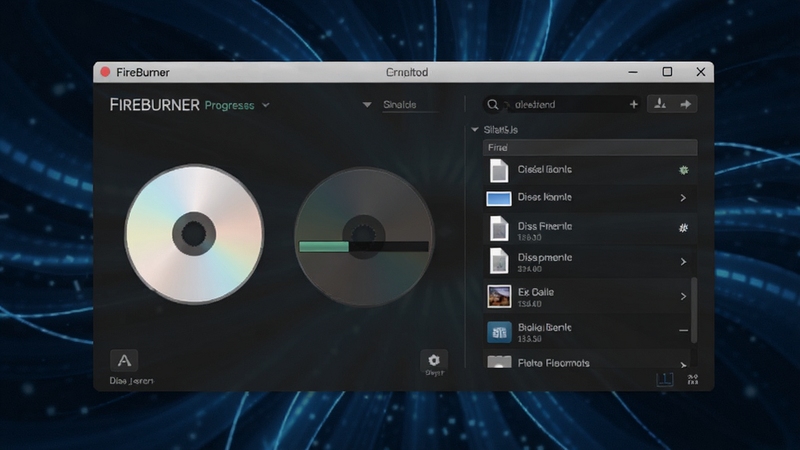Select the Diss Frrenle row text
800x450 pixels.
(x=544, y=226)
